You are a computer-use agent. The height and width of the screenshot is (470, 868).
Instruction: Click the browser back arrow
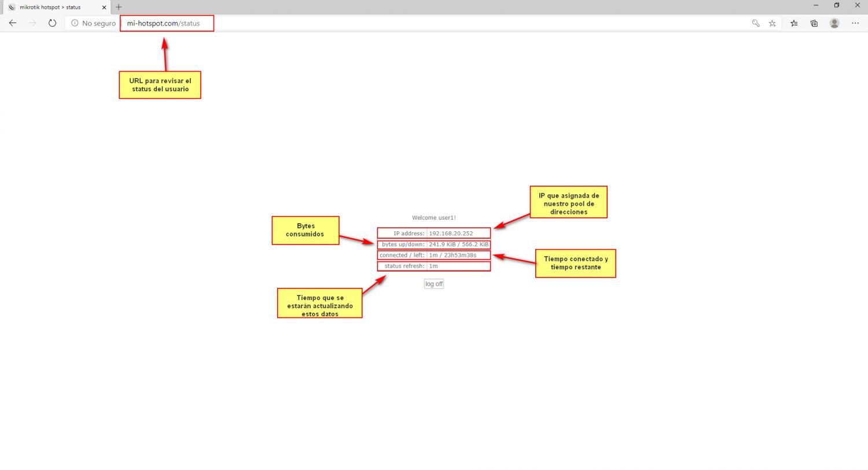pos(13,23)
